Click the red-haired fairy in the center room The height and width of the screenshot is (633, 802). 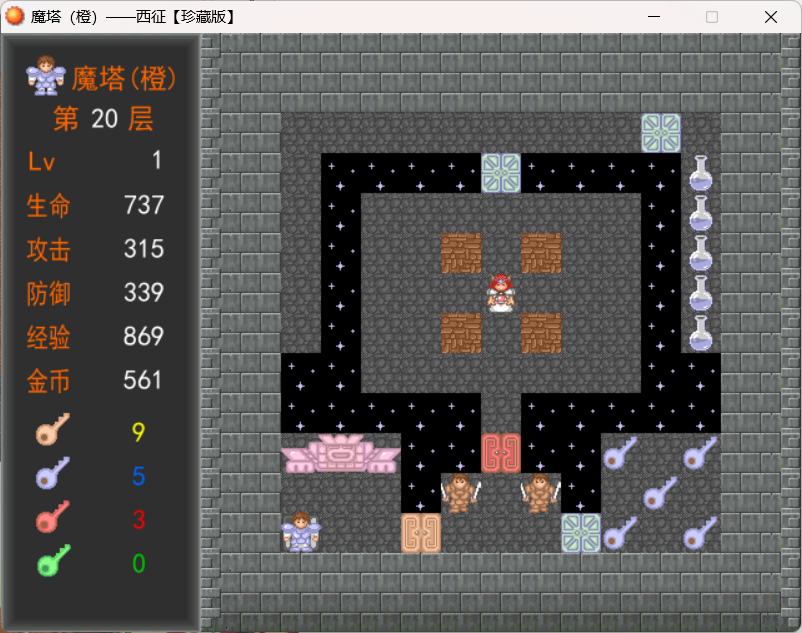(501, 293)
